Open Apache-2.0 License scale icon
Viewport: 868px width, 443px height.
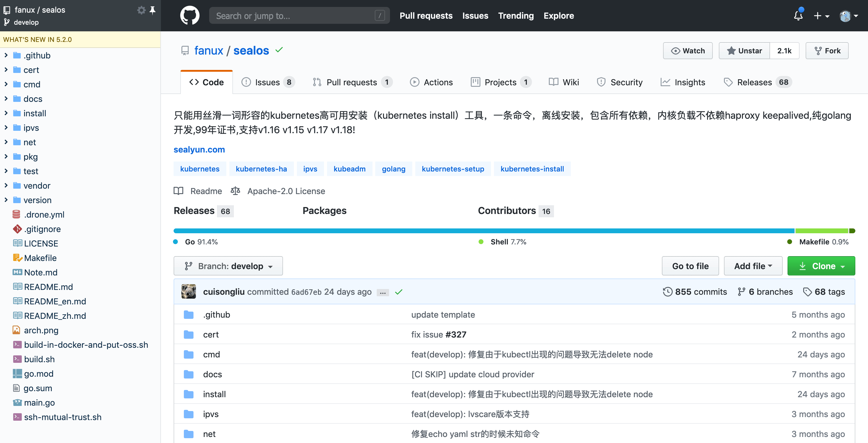tap(235, 191)
